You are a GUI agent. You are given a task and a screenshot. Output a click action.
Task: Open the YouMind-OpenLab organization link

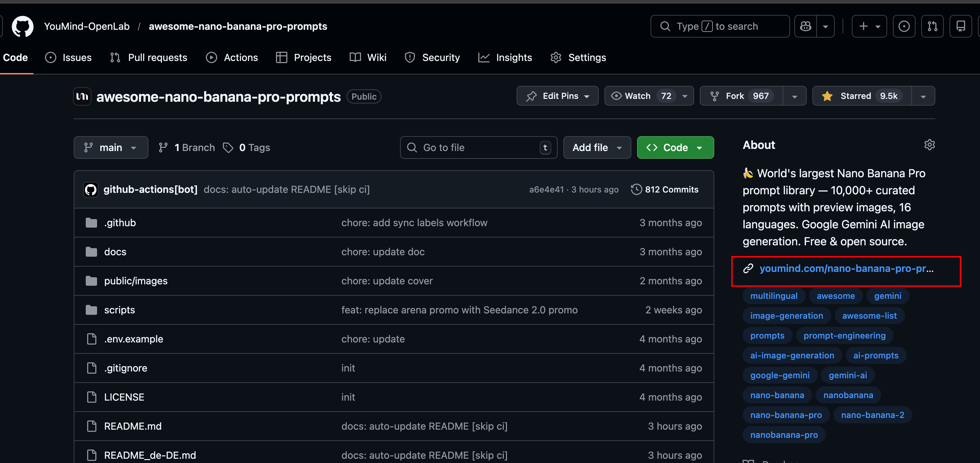tap(87, 26)
